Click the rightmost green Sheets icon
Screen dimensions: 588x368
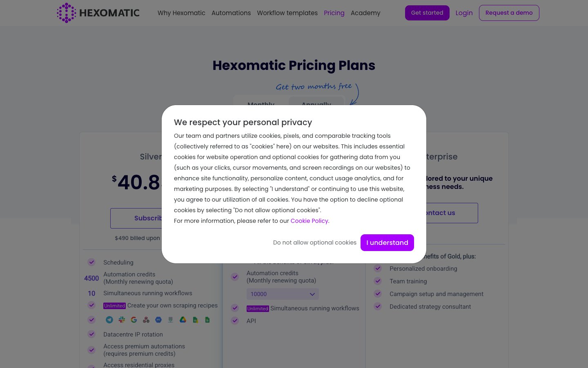(207, 320)
